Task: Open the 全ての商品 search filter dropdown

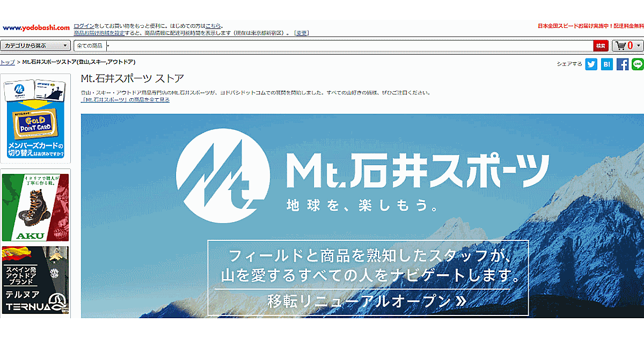Action: pyautogui.click(x=92, y=46)
